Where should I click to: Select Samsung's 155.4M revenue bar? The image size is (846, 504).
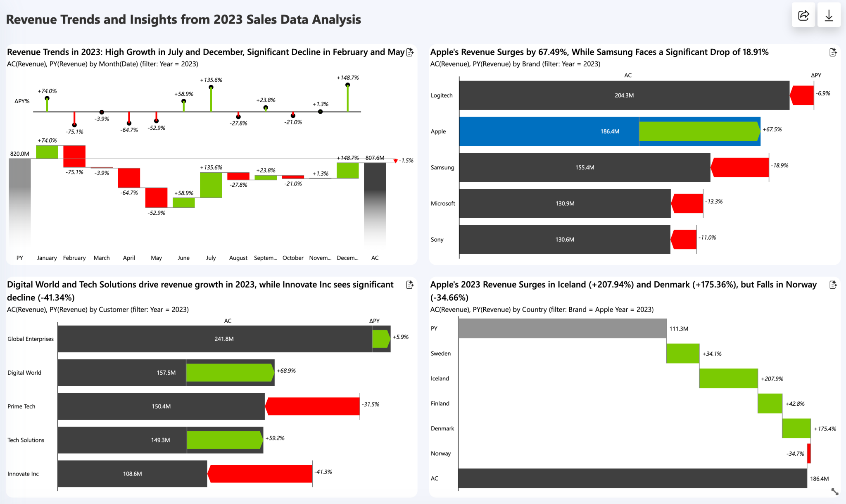pyautogui.click(x=585, y=167)
